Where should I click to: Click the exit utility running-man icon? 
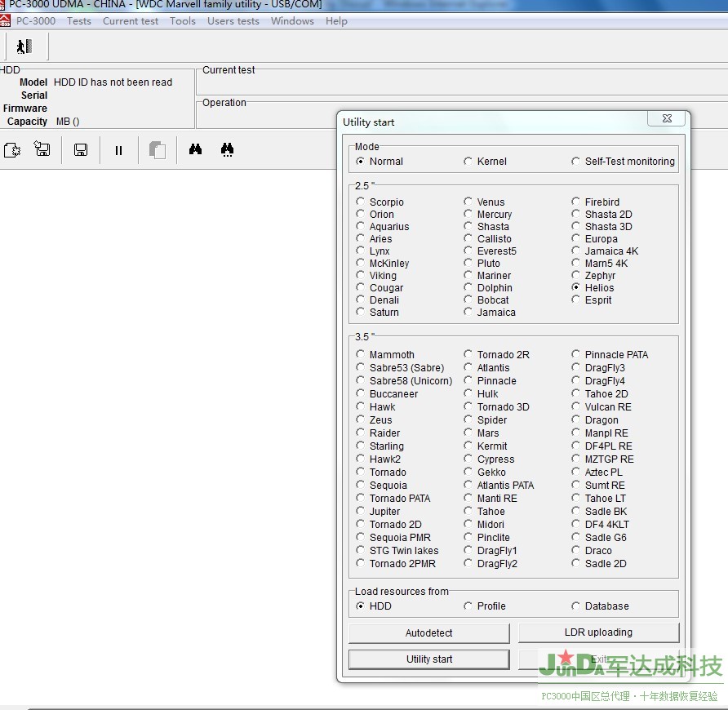(x=24, y=47)
